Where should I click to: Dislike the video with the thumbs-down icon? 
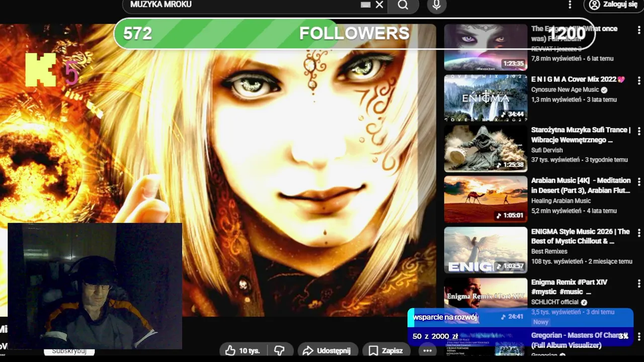pyautogui.click(x=280, y=350)
